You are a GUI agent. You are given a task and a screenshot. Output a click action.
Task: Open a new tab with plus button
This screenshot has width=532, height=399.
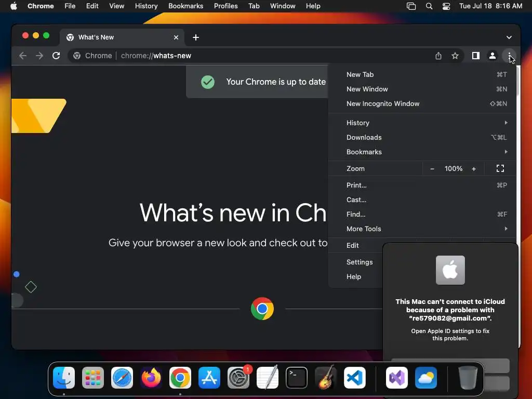(x=196, y=37)
